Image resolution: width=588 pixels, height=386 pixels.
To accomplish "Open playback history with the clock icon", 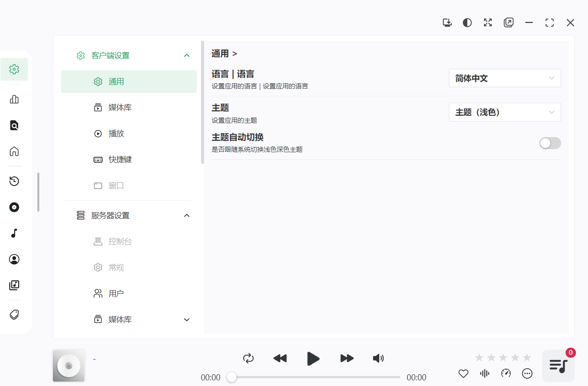I will pos(14,181).
